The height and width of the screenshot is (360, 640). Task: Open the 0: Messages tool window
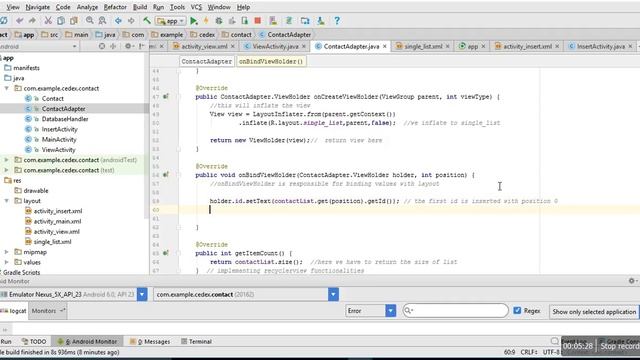click(150, 342)
